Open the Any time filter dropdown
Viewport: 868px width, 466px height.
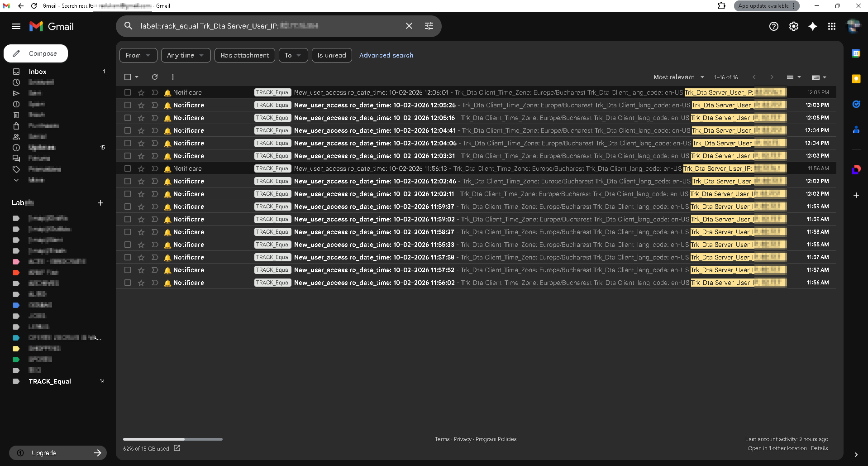pos(186,55)
